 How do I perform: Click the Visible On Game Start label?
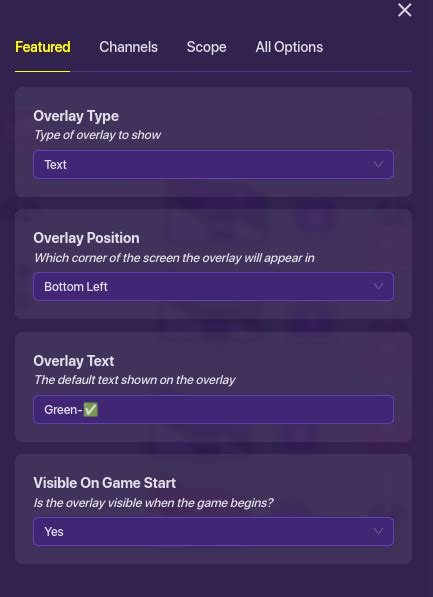105,483
